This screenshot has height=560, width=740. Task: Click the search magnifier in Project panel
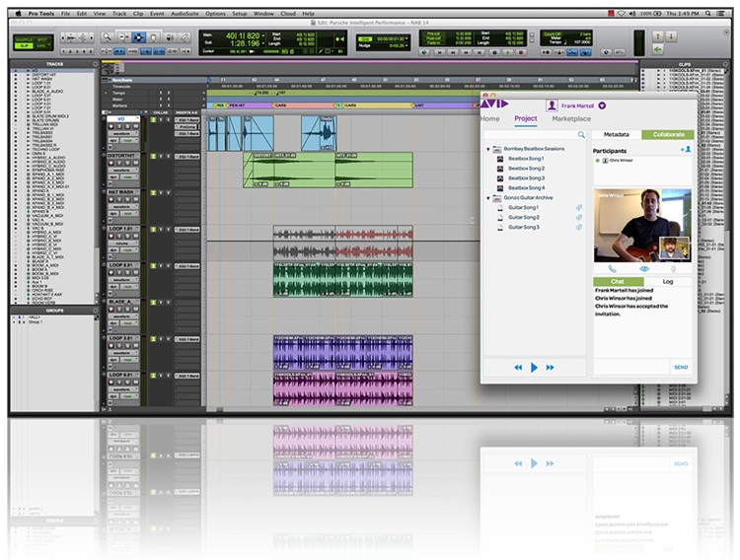click(581, 134)
